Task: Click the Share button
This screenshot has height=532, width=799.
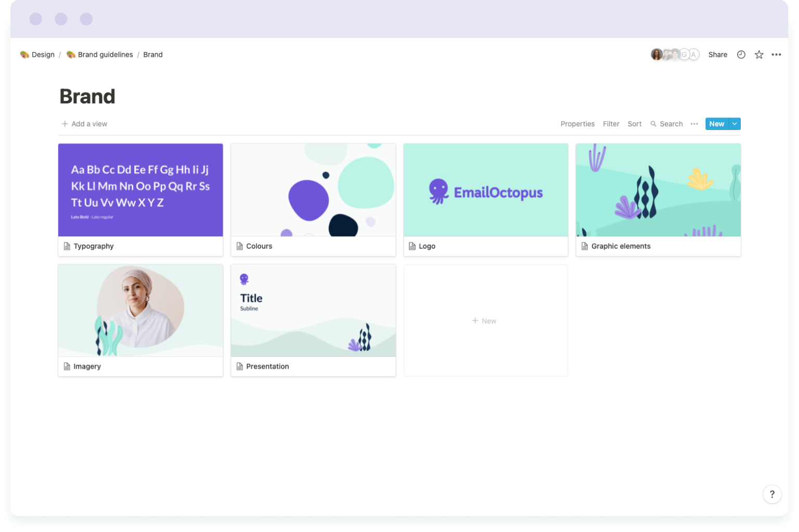Action: coord(717,54)
